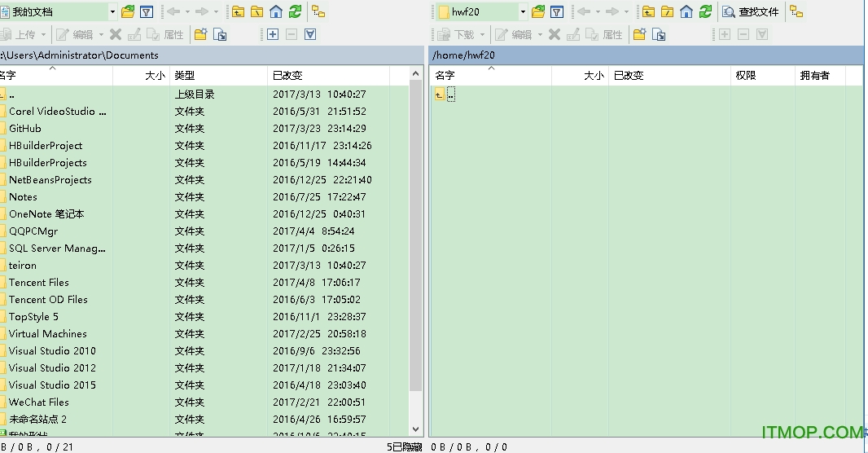This screenshot has height=453, width=868.
Task: Sort remote files by 名字 column
Action: click(490, 75)
